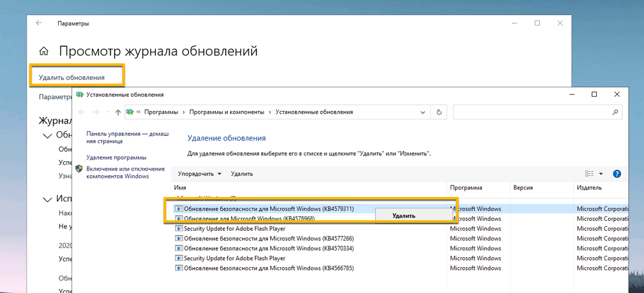The height and width of the screenshot is (293, 644).
Task: Sort by the 'Издатель' column header
Action: pyautogui.click(x=600, y=188)
